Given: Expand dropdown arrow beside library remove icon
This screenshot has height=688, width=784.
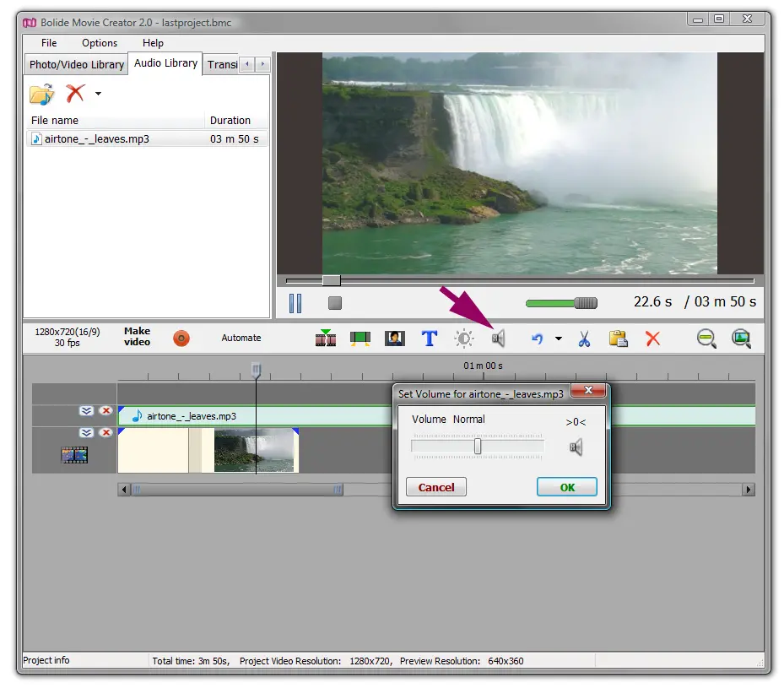Looking at the screenshot, I should point(98,94).
